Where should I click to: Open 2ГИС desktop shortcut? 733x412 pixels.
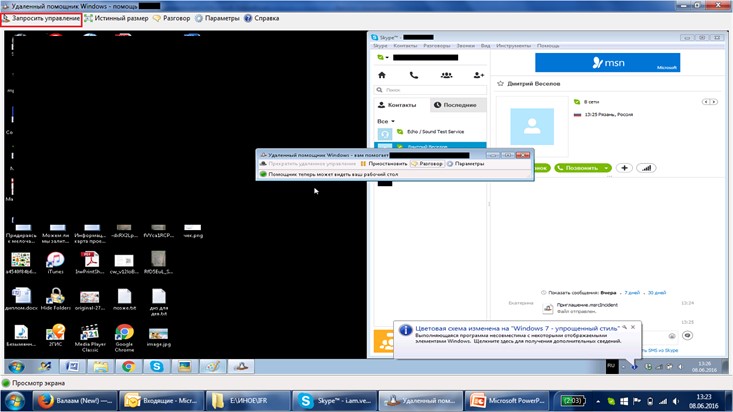55,336
